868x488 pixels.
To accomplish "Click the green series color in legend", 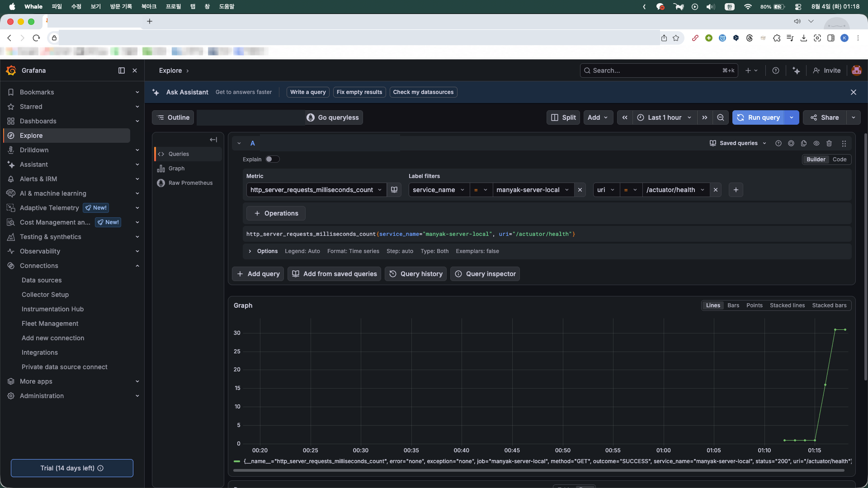I will 237,461.
